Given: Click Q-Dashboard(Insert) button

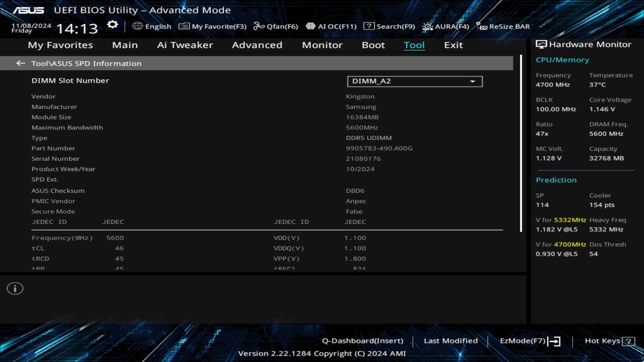Looking at the screenshot, I should 363,341.
